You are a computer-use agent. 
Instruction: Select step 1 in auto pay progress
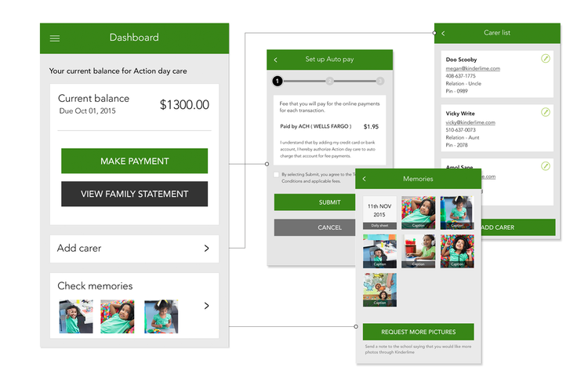coord(277,81)
